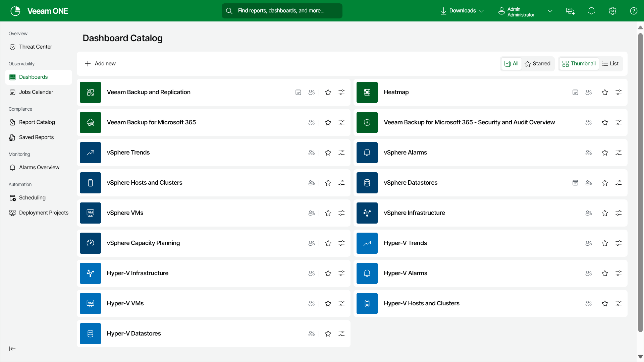Open schedule icon for Heatmap dashboard
The height and width of the screenshot is (362, 644).
[x=575, y=92]
